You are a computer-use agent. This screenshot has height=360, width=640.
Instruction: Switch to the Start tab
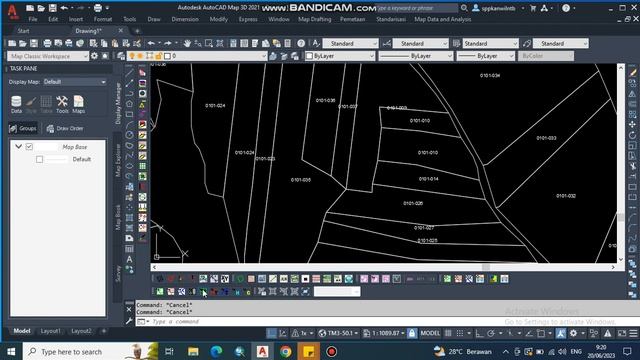tap(23, 31)
